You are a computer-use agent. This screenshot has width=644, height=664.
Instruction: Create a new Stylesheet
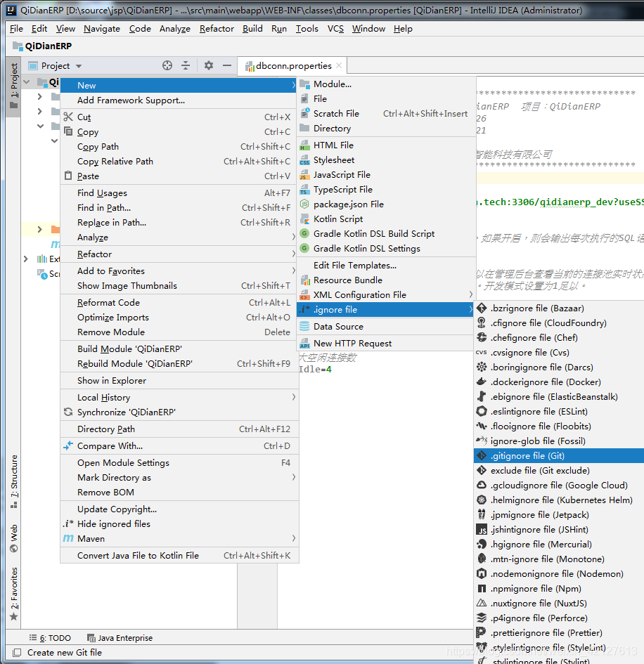click(386, 160)
